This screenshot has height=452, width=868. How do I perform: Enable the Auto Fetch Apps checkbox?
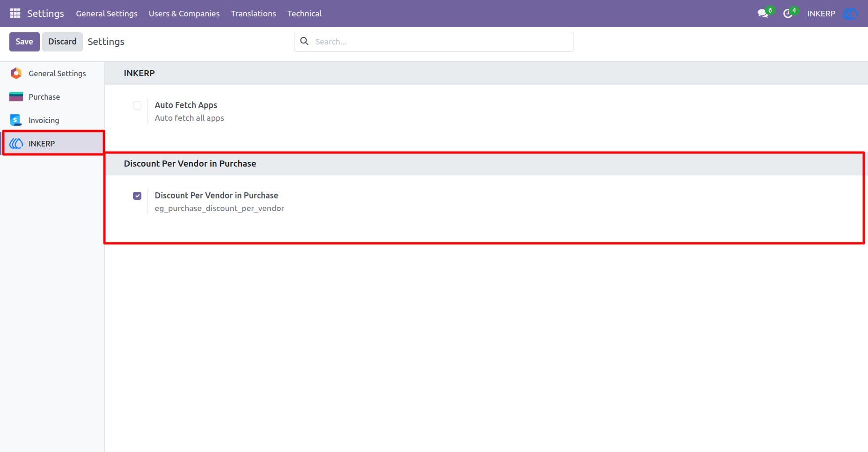point(137,105)
